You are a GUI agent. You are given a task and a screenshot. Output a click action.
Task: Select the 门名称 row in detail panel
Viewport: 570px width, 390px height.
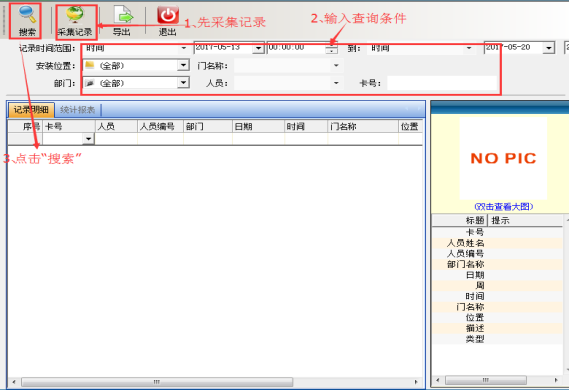497,307
